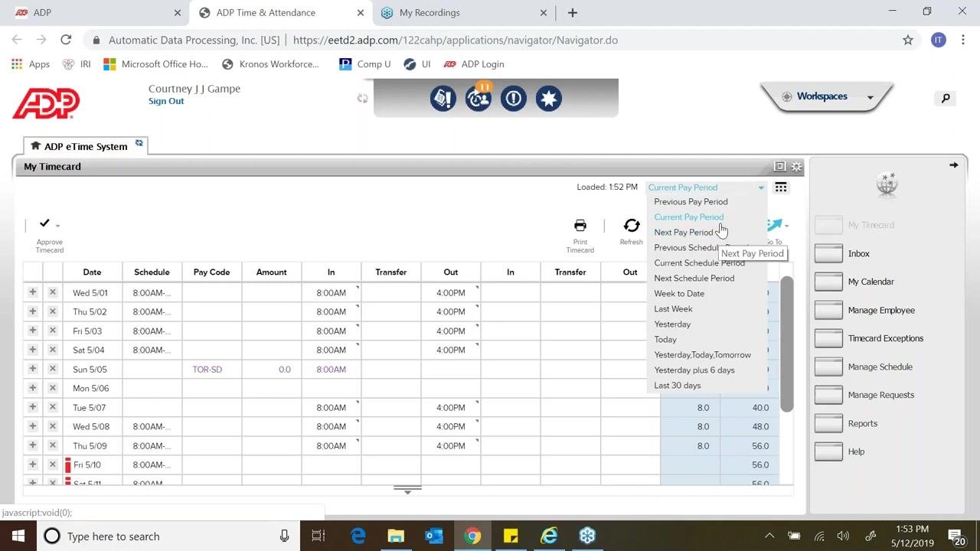Choose Last 30 days option
The image size is (980, 551).
point(677,386)
